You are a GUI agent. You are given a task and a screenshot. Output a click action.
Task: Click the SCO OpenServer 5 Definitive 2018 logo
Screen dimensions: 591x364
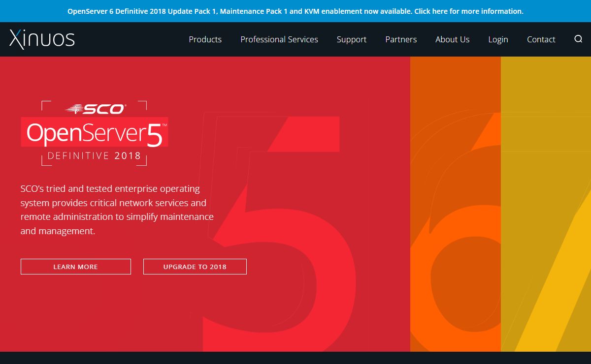pyautogui.click(x=95, y=133)
